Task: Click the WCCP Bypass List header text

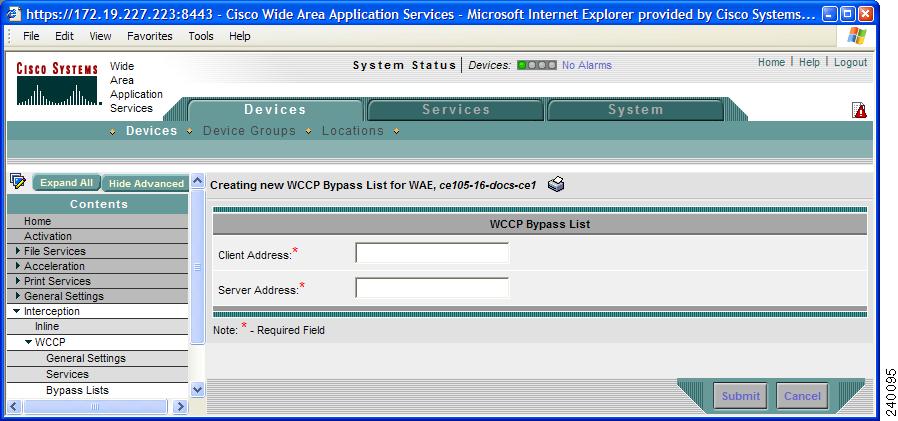Action: tap(539, 225)
